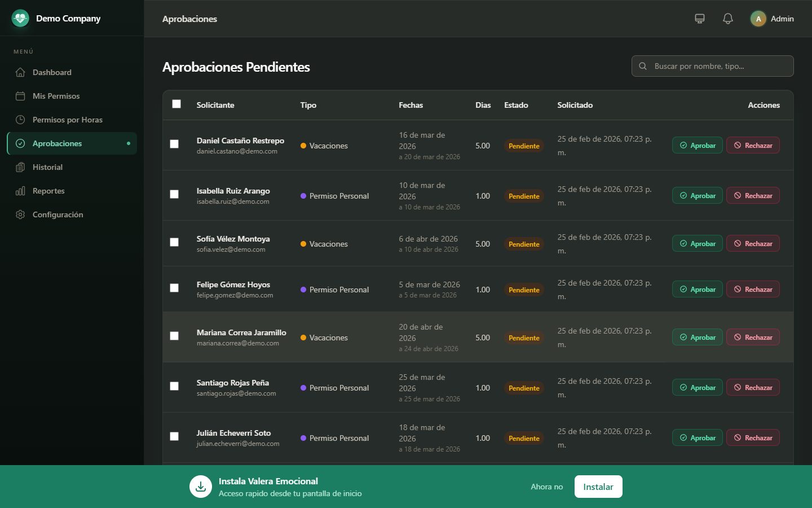
Task: Click the Permisos por Horas clock icon
Action: pos(20,120)
